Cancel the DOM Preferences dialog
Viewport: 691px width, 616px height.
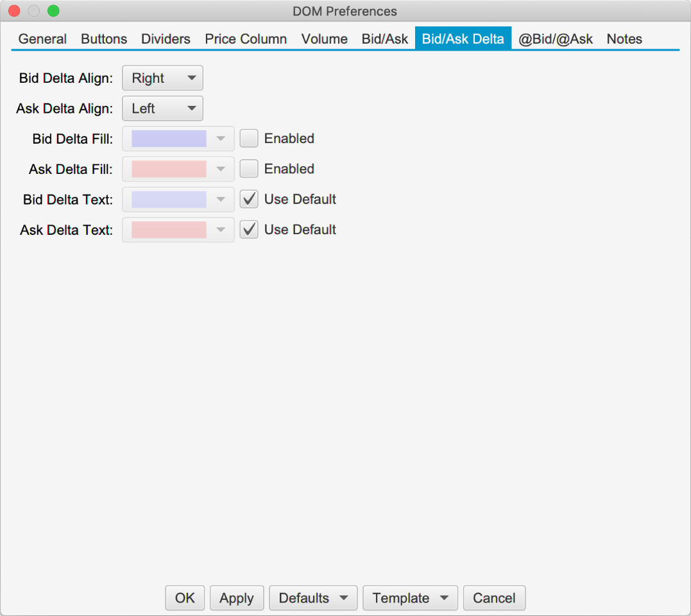494,598
